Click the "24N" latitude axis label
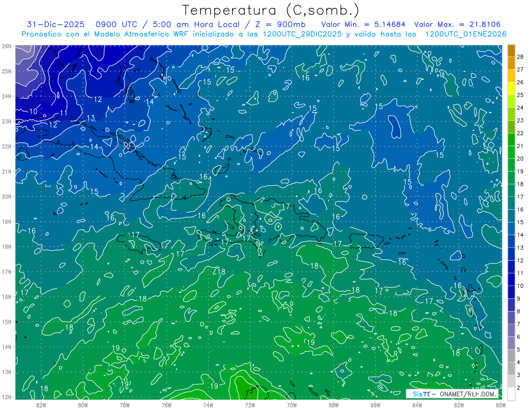The width and height of the screenshot is (532, 411). pos(6,96)
